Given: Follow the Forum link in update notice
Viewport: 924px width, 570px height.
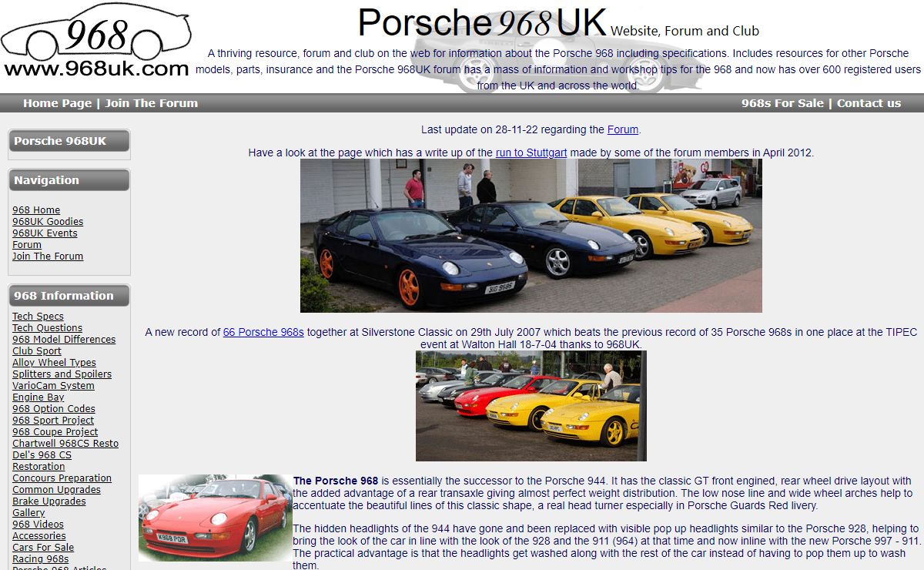Looking at the screenshot, I should tap(623, 129).
